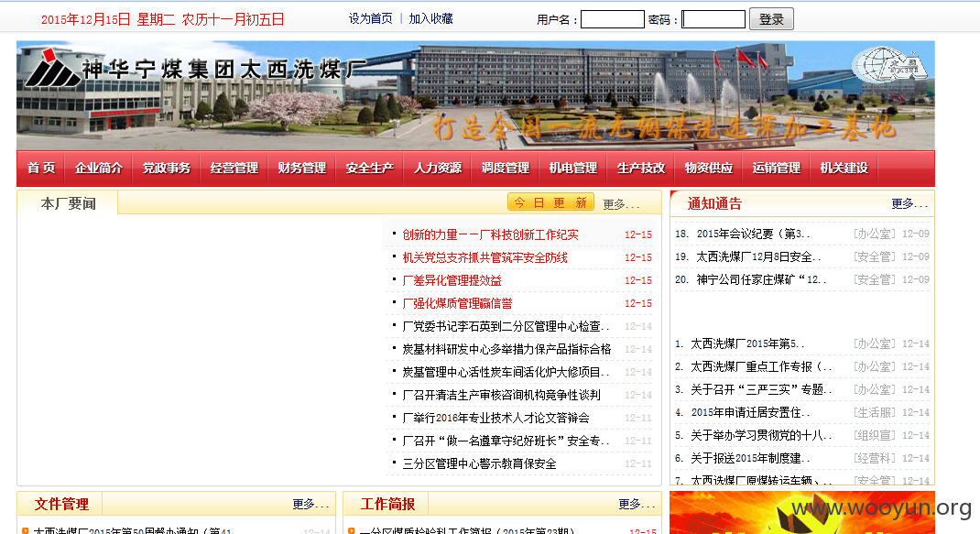Open news 机关党总支齐抓共管筑牢安全防线
Viewport: 980px width, 534px height.
[x=485, y=257]
